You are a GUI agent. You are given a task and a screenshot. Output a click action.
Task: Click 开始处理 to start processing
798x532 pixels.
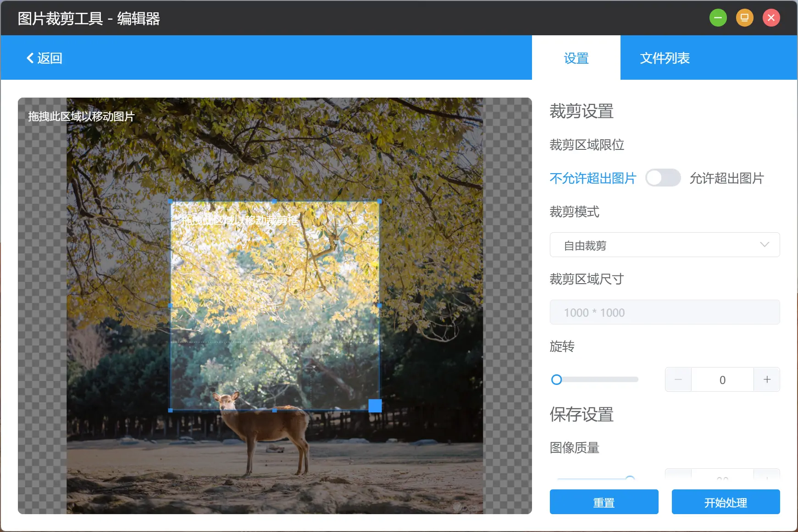point(725,502)
